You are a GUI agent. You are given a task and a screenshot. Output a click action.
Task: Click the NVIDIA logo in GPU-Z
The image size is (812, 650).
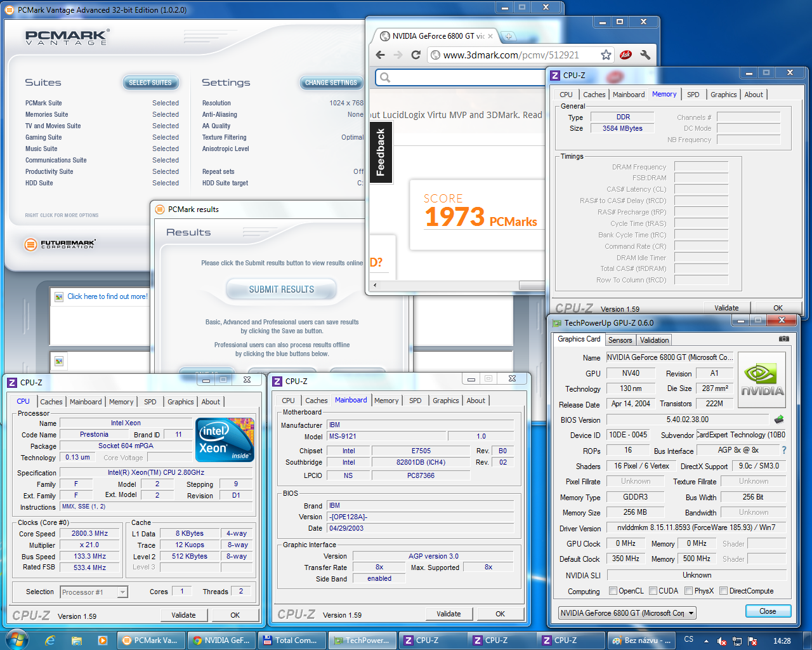tap(762, 380)
